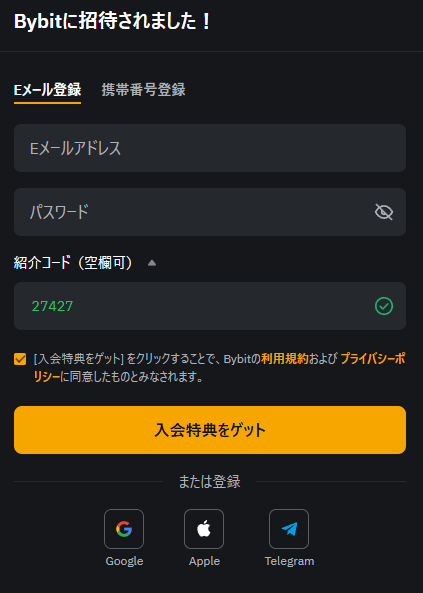Viewport: 423px width, 593px height.
Task: Click the Apple text label
Action: click(204, 561)
